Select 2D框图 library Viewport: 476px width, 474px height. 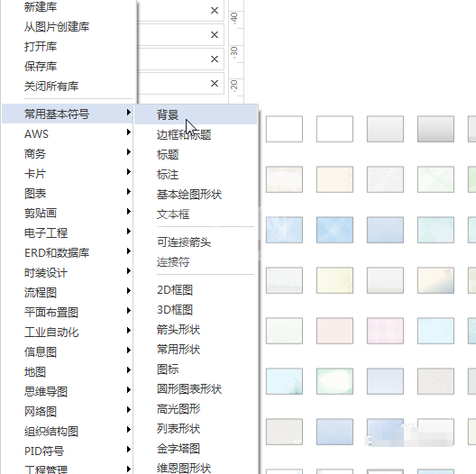(197, 290)
